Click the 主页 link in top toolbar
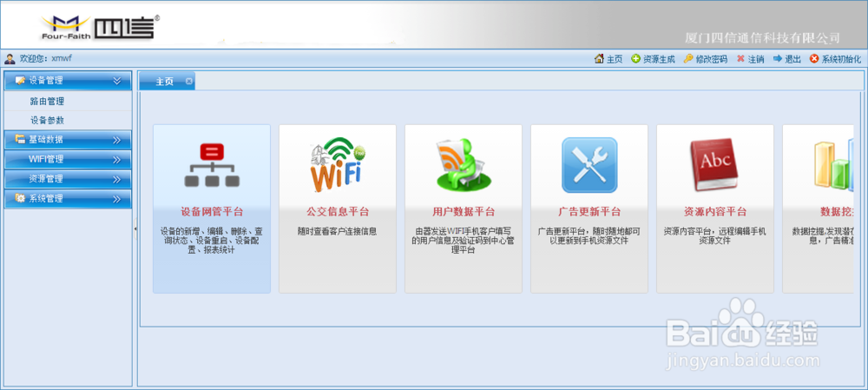 point(615,59)
